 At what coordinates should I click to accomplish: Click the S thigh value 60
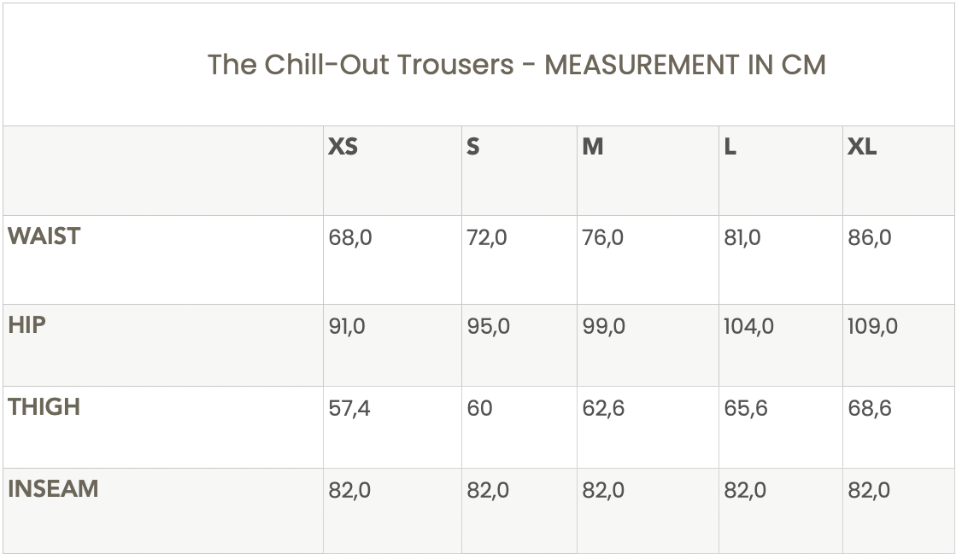tap(479, 408)
